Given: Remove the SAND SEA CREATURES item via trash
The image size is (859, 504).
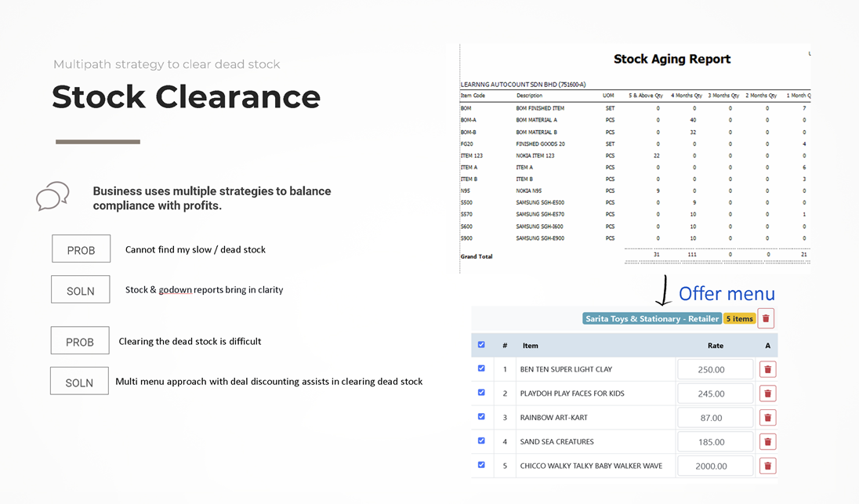Looking at the screenshot, I should coord(767,441).
